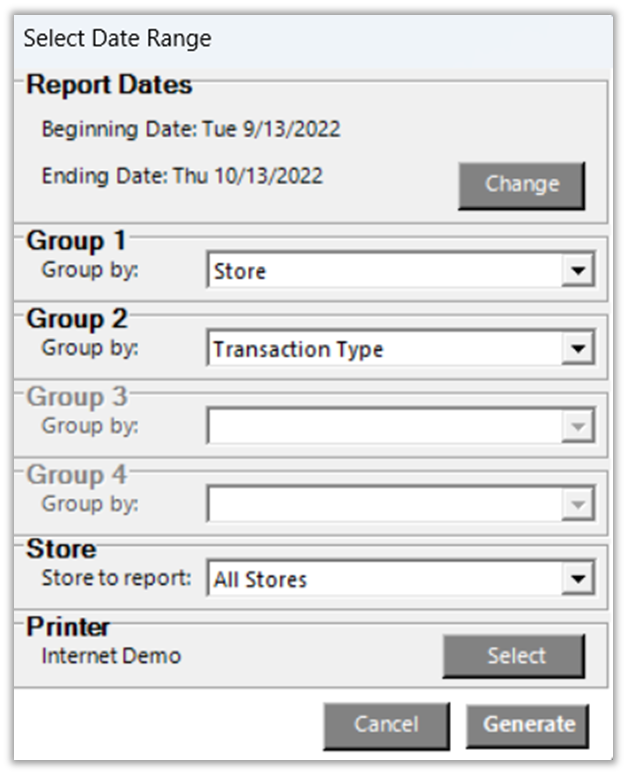627x775 pixels.
Task: Click the Ending Date text
Action: tap(182, 176)
